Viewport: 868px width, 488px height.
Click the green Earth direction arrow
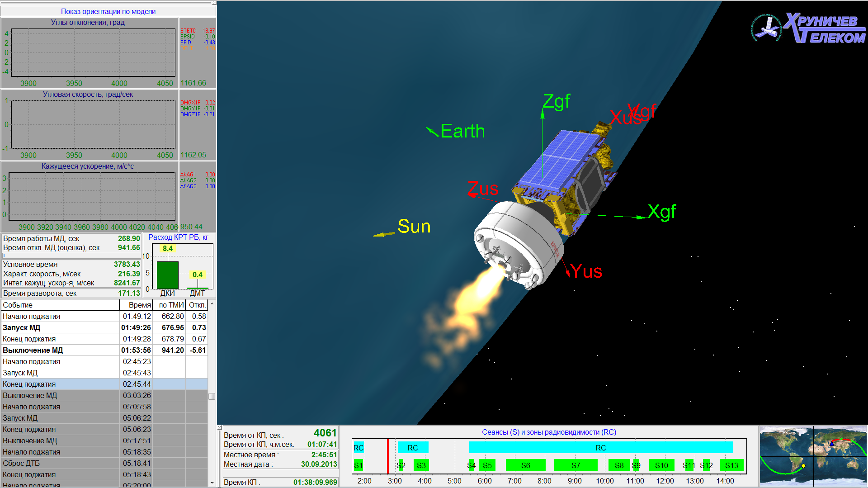[432, 132]
